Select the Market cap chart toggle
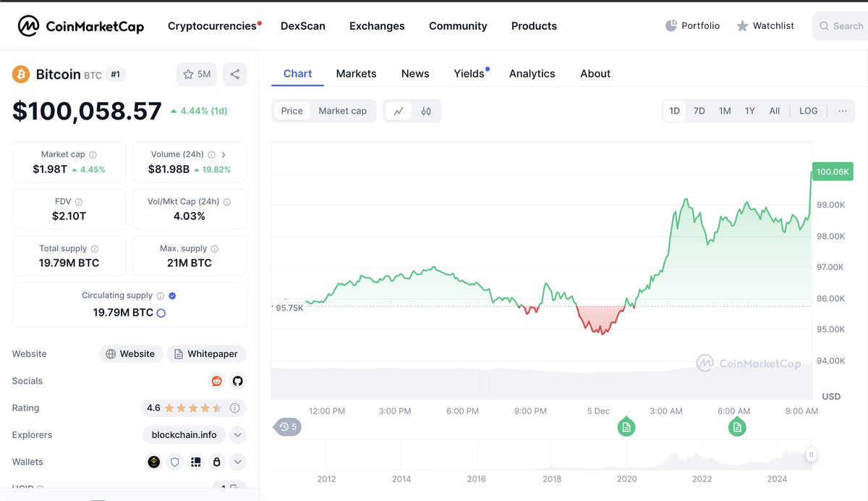The height and width of the screenshot is (501, 868). pos(343,111)
